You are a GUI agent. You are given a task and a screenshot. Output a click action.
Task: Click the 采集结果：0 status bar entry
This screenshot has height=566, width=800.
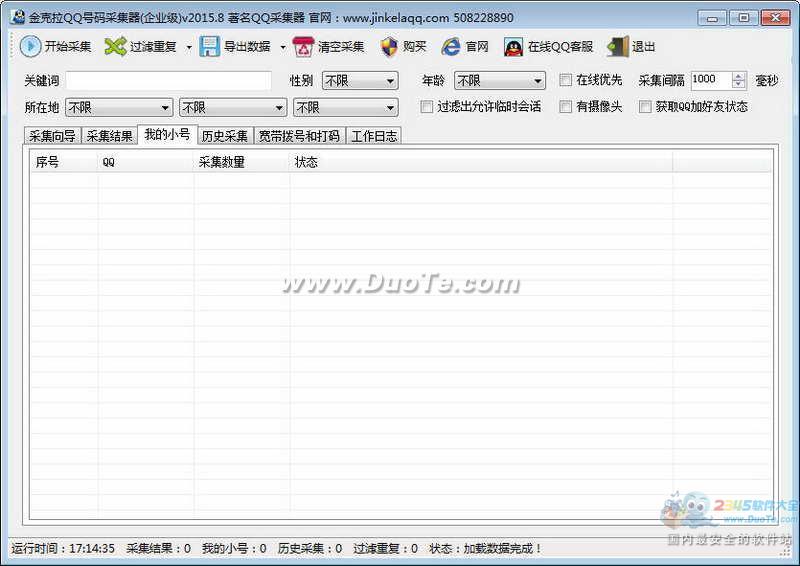pyautogui.click(x=158, y=549)
